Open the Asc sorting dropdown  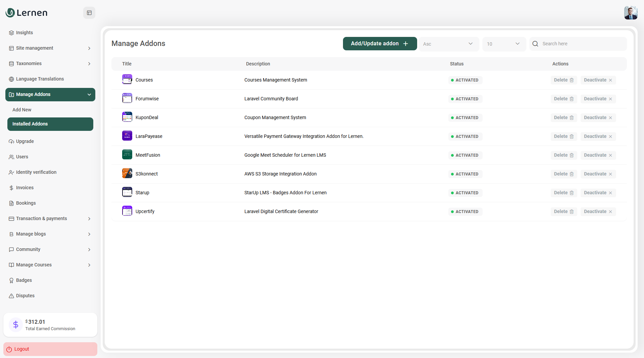point(449,44)
